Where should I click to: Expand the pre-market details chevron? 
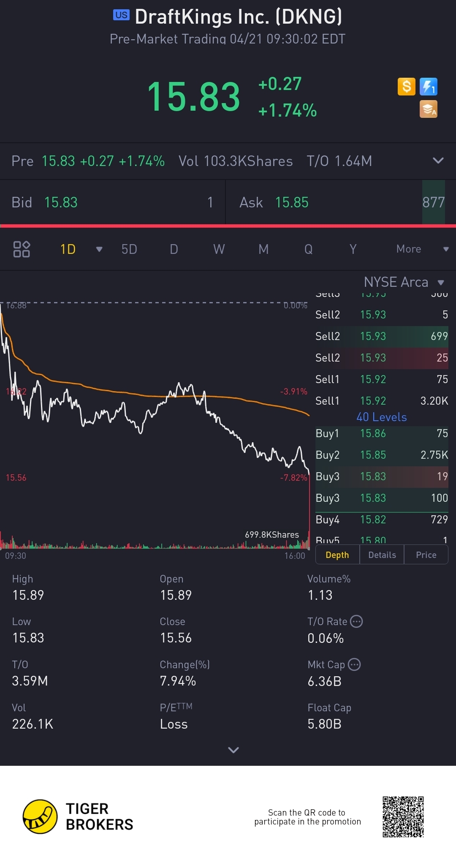coord(438,161)
